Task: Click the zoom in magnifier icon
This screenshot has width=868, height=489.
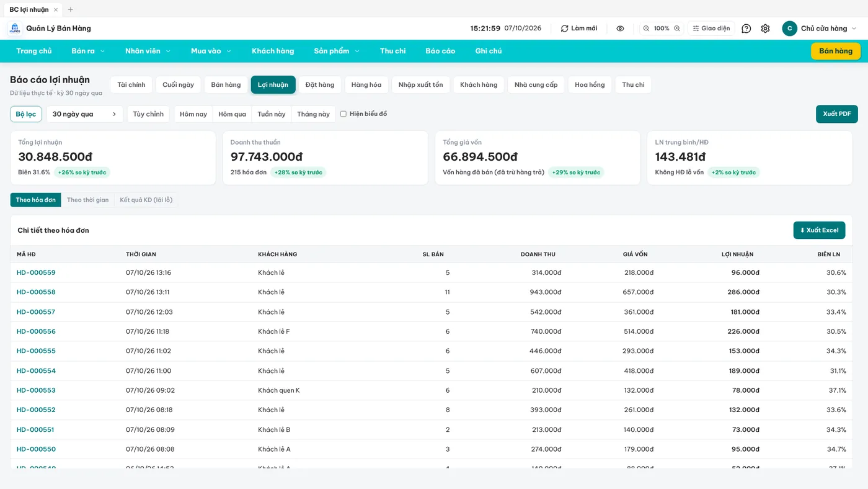Action: [x=677, y=29]
